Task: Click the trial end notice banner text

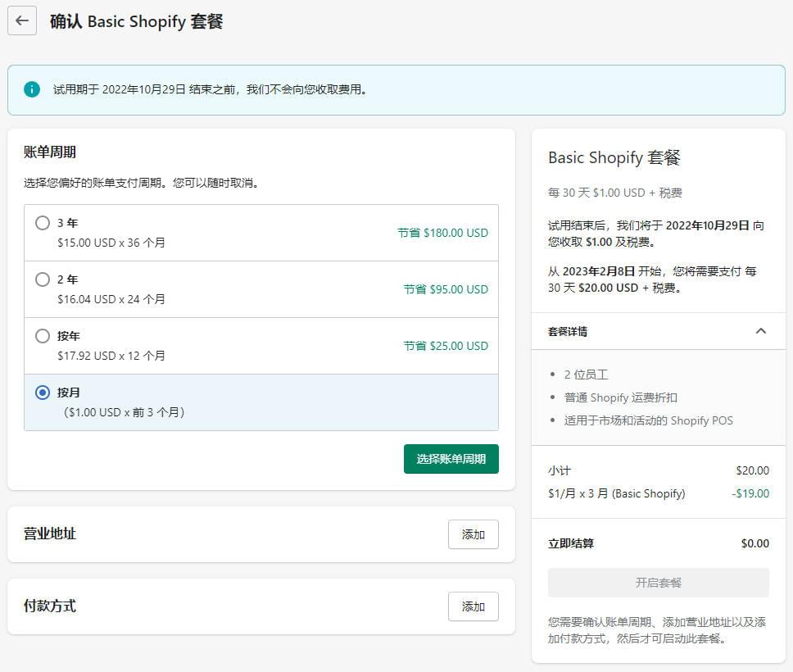Action: coord(211,89)
